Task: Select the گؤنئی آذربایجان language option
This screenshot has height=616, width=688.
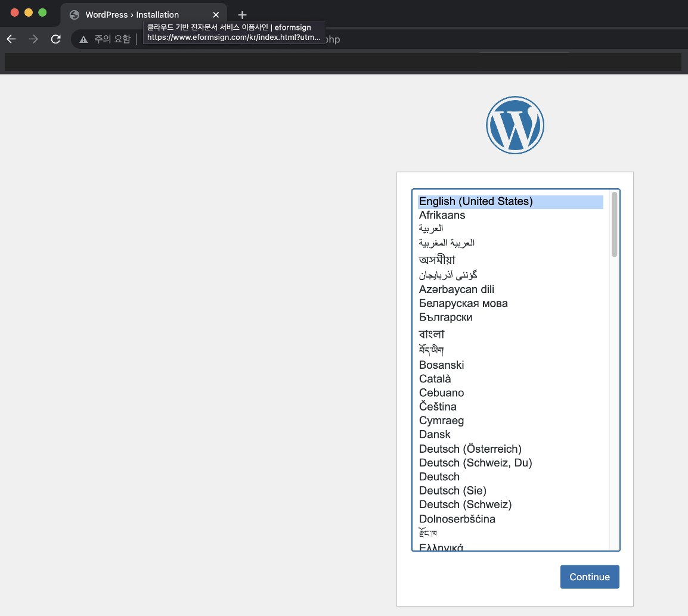Action: (511, 275)
